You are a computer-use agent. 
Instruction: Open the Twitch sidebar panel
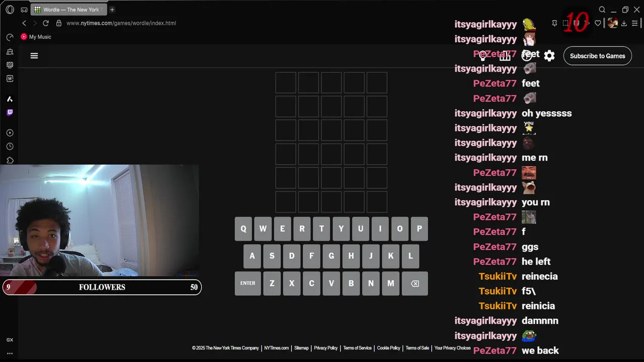tap(10, 113)
